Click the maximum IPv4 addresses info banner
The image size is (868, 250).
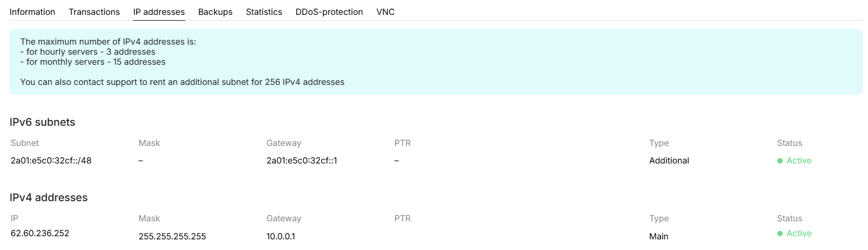(x=436, y=62)
